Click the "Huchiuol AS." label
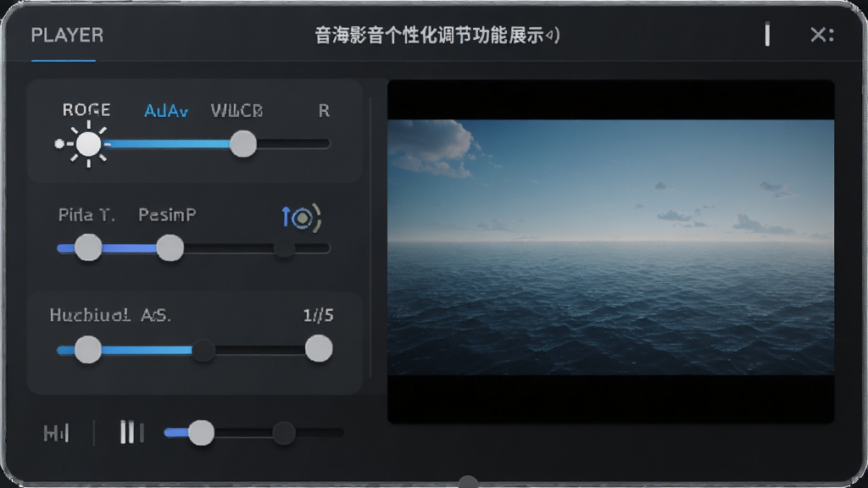This screenshot has width=868, height=488. 110,315
